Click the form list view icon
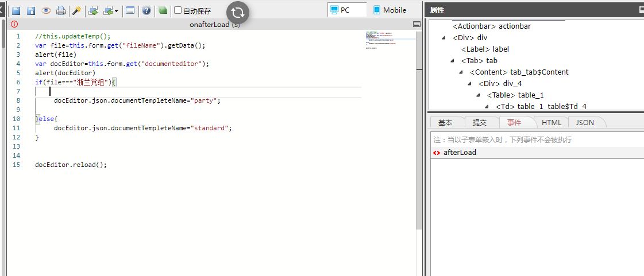The height and width of the screenshot is (276, 644). (130, 11)
